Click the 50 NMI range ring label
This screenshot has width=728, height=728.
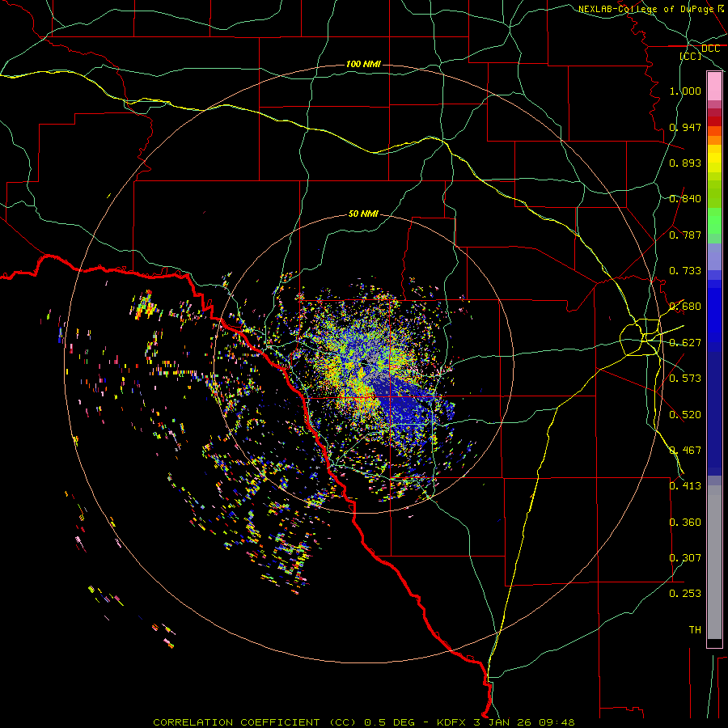tap(363, 214)
